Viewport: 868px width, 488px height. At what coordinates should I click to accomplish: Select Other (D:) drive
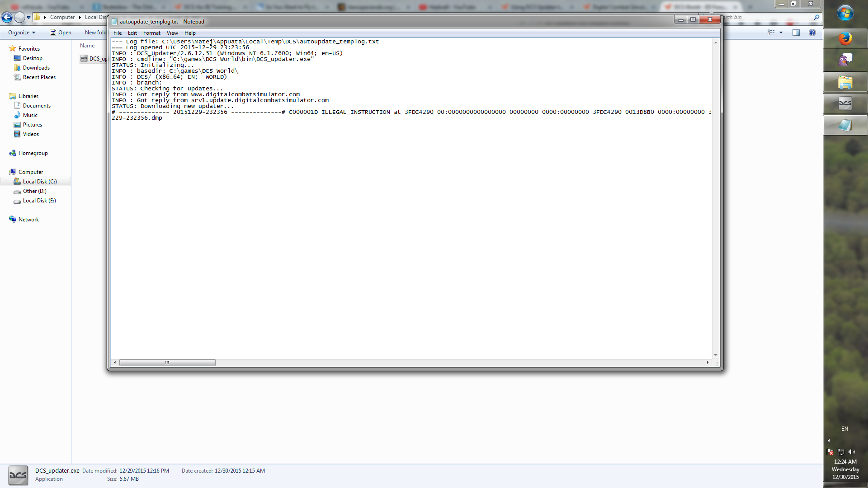point(34,191)
